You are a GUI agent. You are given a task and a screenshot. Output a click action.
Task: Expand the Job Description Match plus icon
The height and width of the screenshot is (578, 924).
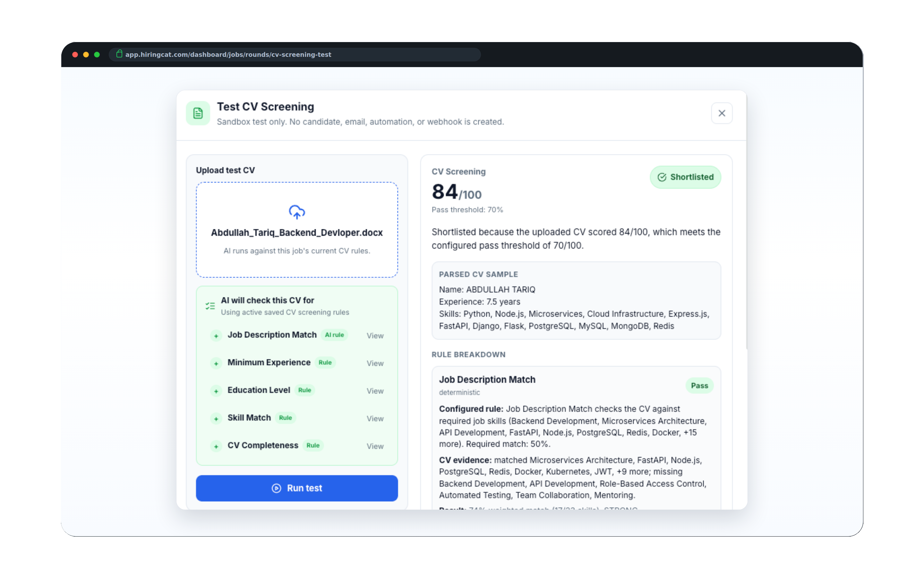216,336
